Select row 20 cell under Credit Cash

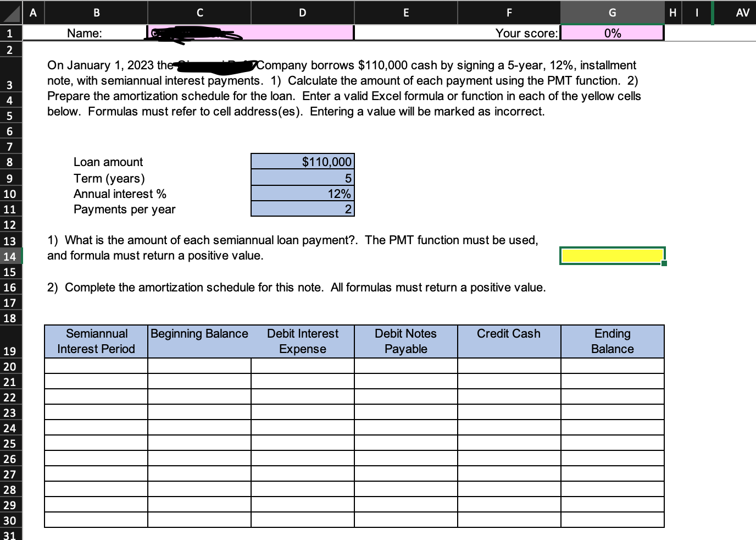[x=509, y=366]
